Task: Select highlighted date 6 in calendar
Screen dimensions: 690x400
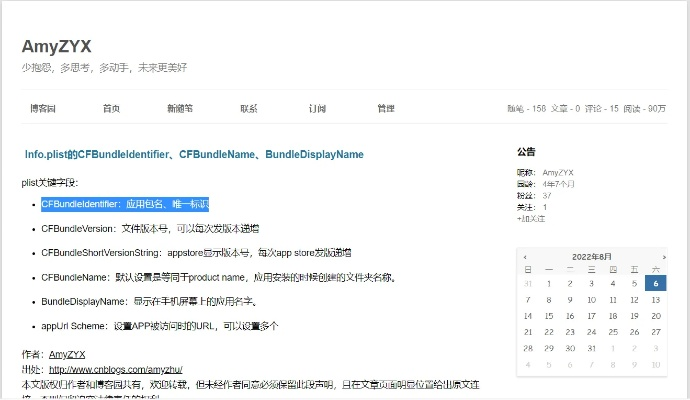Action: point(656,284)
